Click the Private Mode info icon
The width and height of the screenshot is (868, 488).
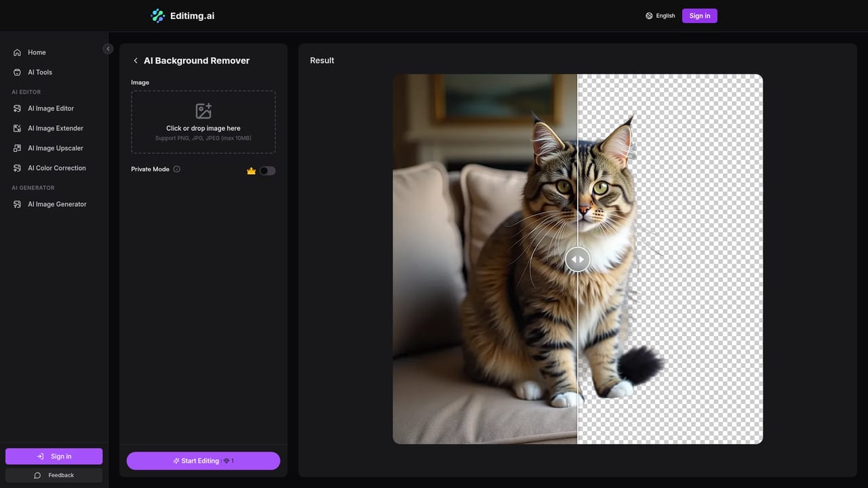click(x=177, y=169)
